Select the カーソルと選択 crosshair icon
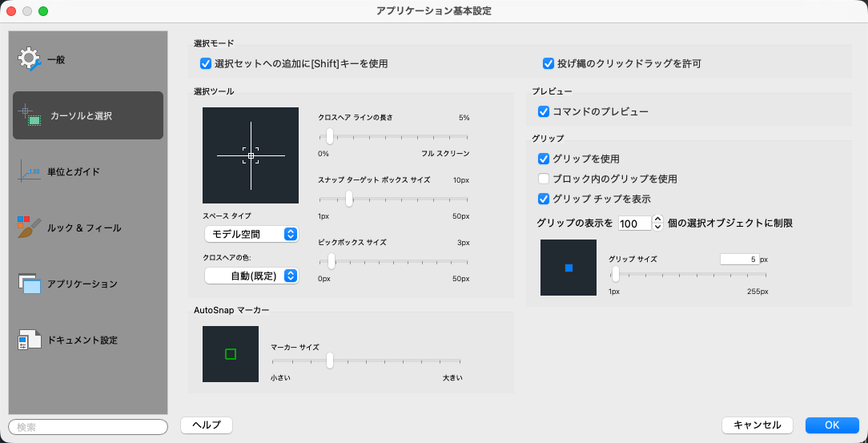 tap(30, 115)
